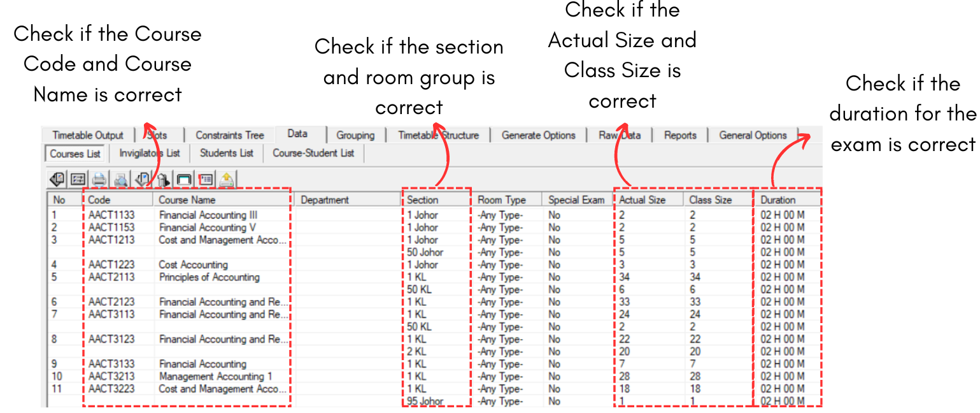Click the sliders options icon in the toolbar
This screenshot has height=413, width=980.
(x=78, y=180)
